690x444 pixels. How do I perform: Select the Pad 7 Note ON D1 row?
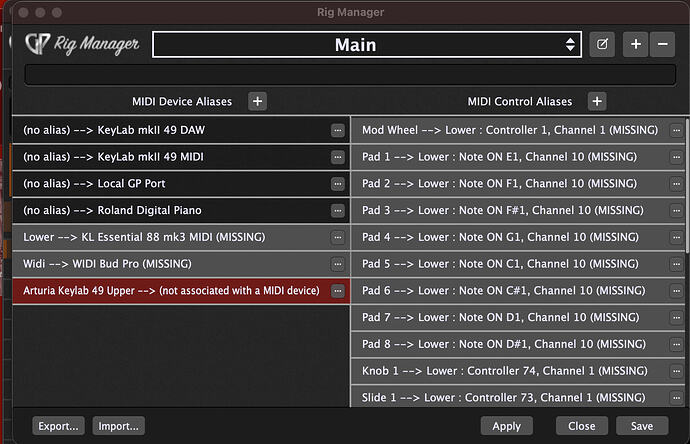(518, 318)
